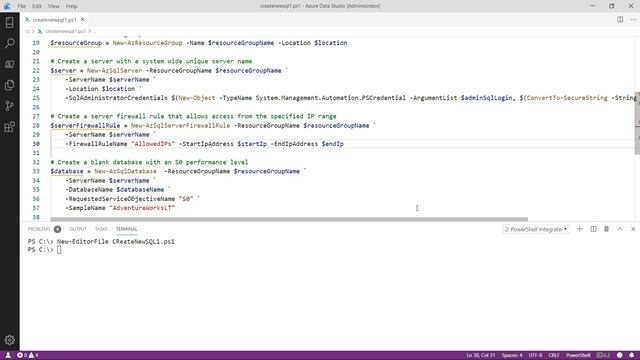Open the Explorer files view

[x=9, y=85]
